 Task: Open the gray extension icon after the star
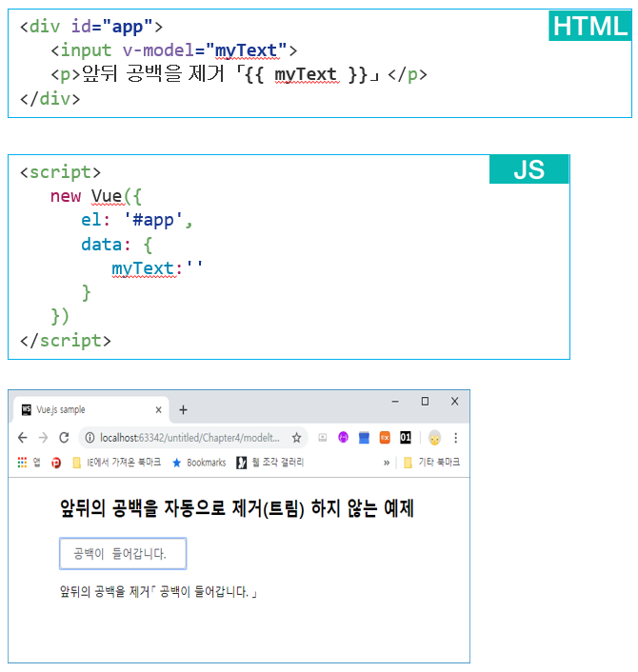click(323, 438)
